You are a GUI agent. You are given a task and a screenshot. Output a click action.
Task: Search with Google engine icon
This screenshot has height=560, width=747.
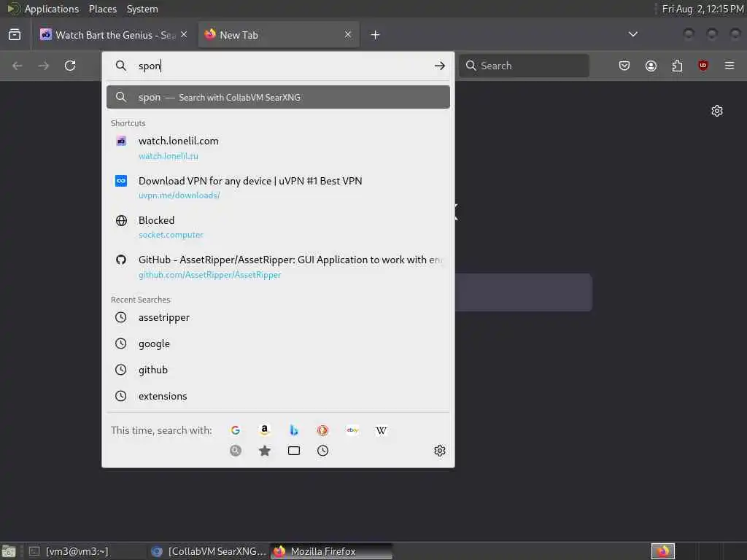[236, 430]
